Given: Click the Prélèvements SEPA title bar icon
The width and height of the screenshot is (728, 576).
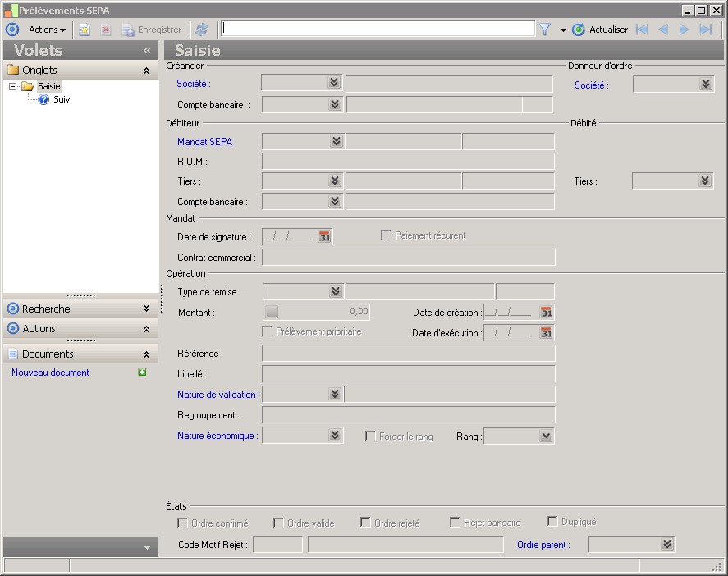Looking at the screenshot, I should (x=11, y=10).
